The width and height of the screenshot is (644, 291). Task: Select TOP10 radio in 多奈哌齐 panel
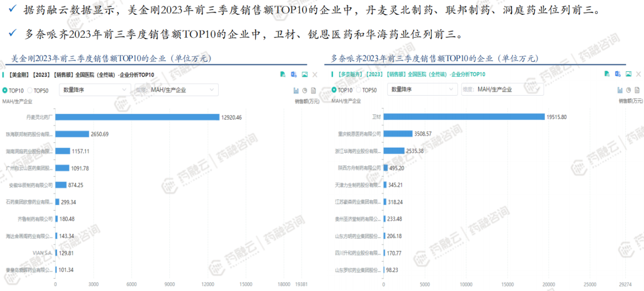[334, 90]
